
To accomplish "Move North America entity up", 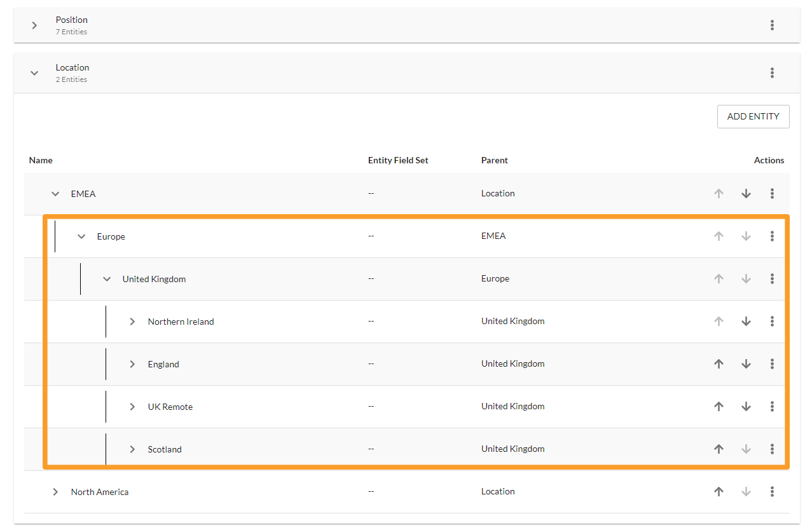I will 719,492.
